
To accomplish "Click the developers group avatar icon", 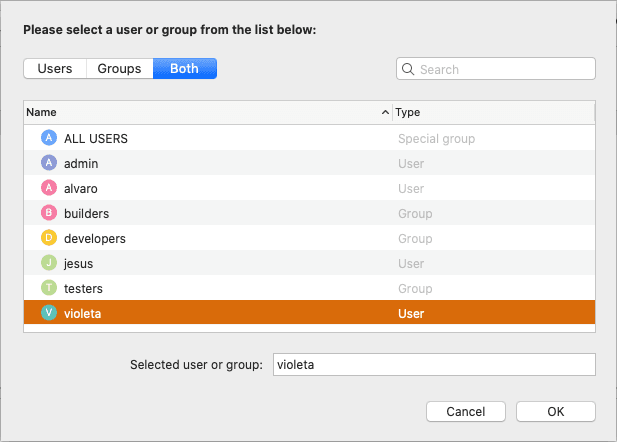I will coord(49,238).
